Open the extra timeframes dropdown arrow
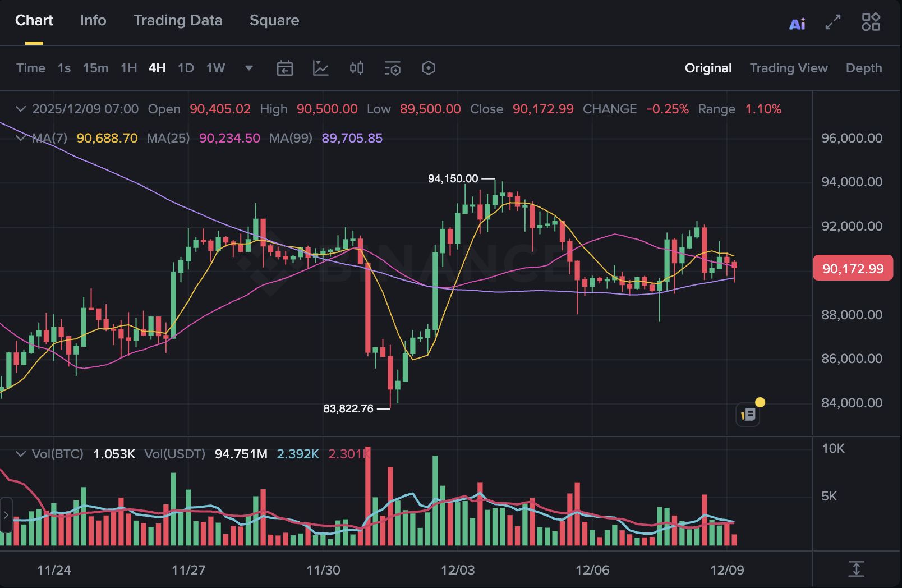Image resolution: width=902 pixels, height=588 pixels. pyautogui.click(x=248, y=68)
